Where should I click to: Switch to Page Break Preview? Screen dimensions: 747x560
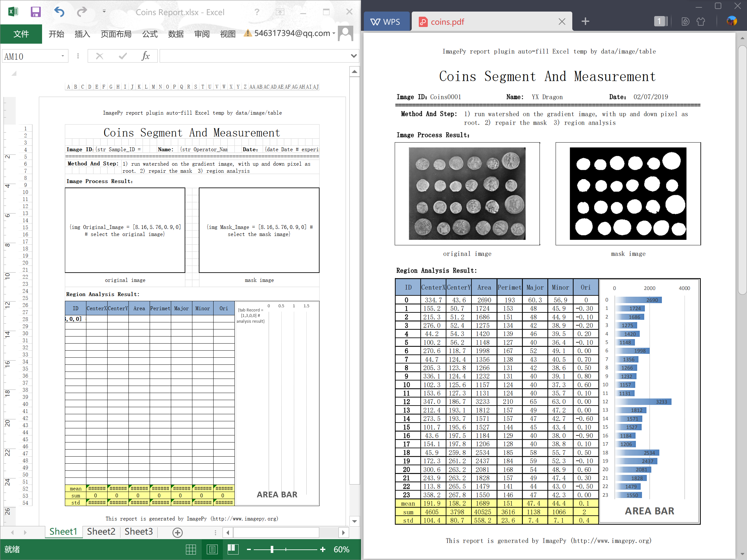point(233,549)
